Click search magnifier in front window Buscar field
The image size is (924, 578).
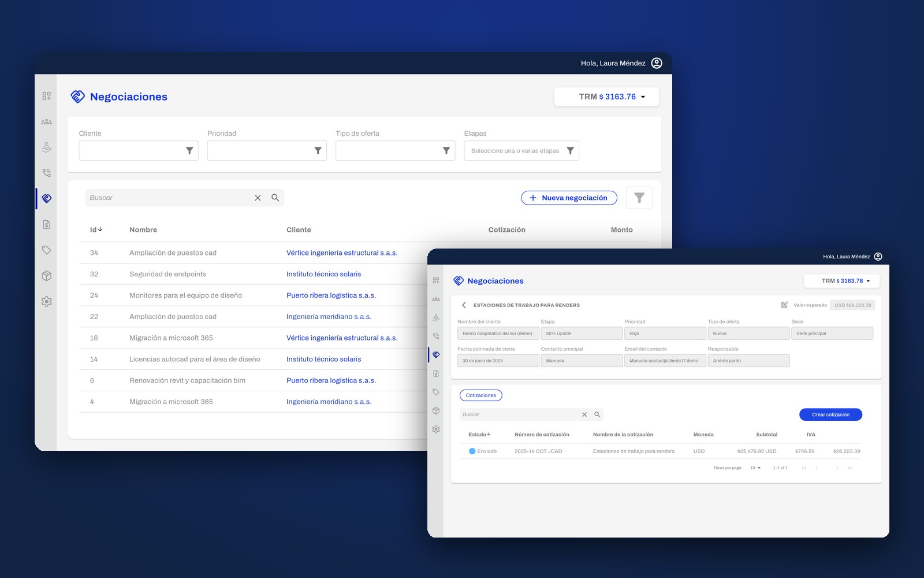click(597, 414)
